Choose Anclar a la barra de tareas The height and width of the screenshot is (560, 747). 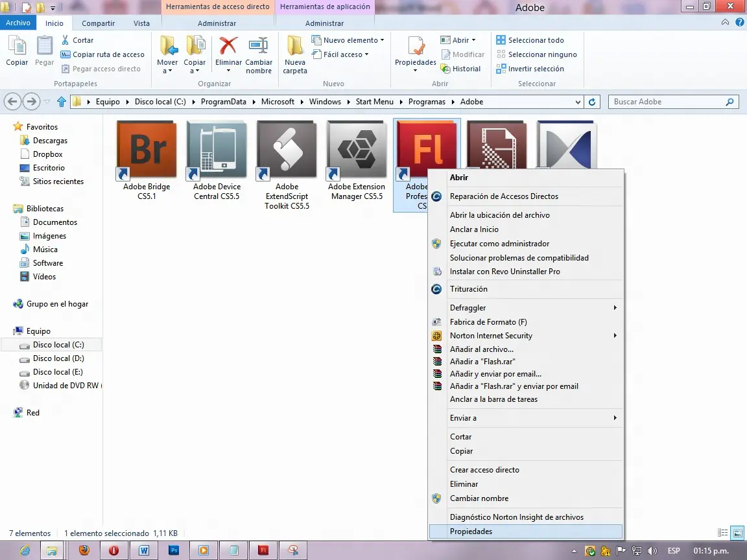pyautogui.click(x=527, y=399)
